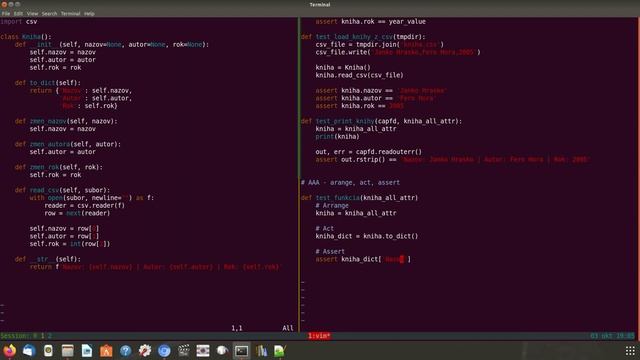Screen dimensions: 640x360
Task: Click 'def zmen_rok(self, rok):' line
Action: pos(59,167)
